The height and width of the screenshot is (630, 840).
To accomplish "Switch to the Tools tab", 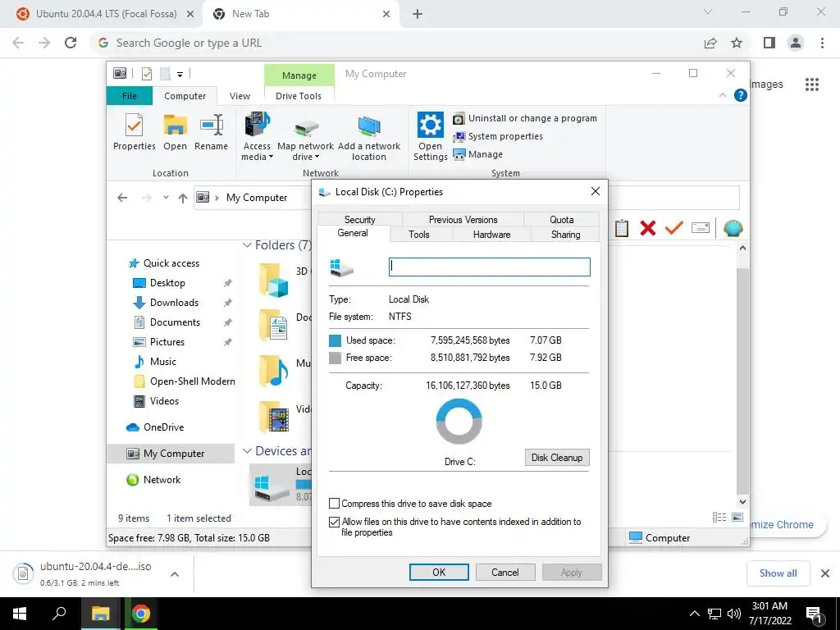I will (x=419, y=234).
